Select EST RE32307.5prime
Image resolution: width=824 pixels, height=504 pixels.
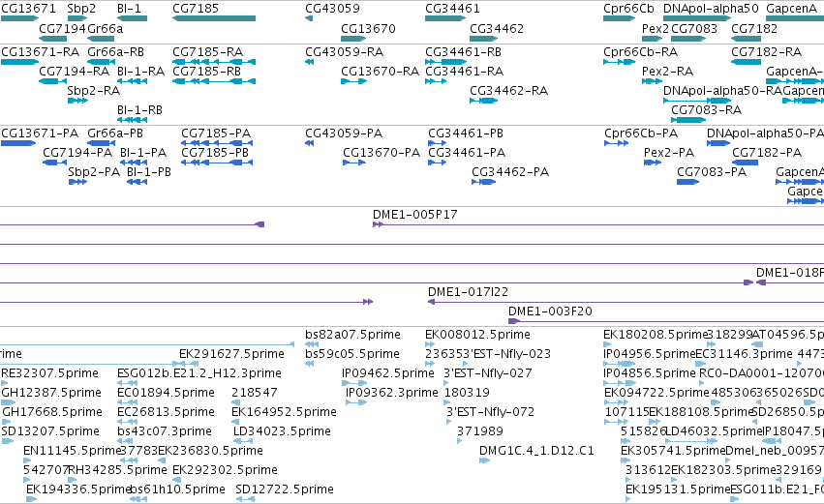(x=50, y=373)
